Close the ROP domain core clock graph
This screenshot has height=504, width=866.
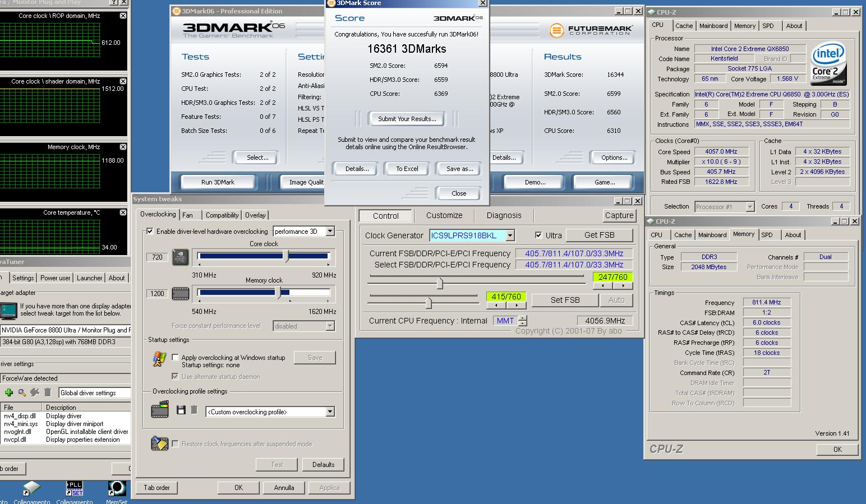coord(123,16)
